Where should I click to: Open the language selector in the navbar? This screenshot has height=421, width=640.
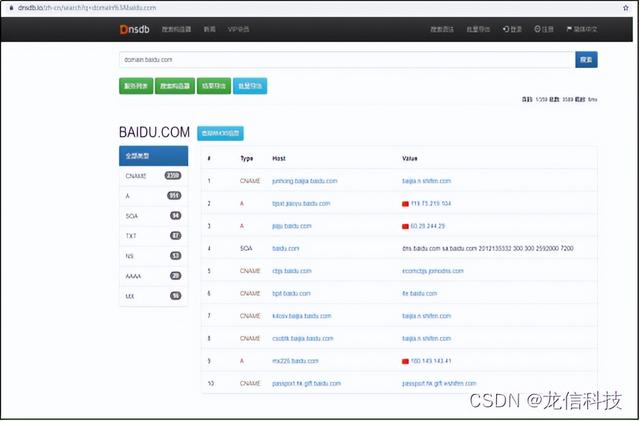click(x=582, y=29)
